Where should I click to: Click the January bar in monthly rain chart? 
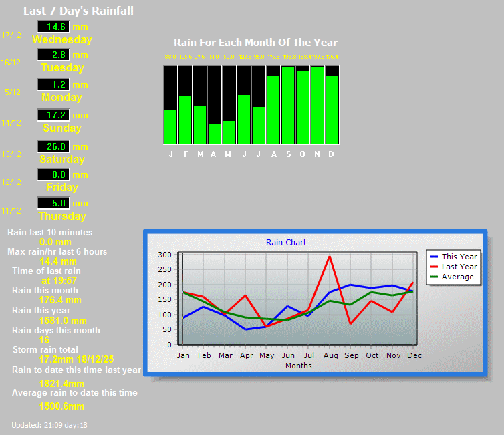click(x=170, y=126)
